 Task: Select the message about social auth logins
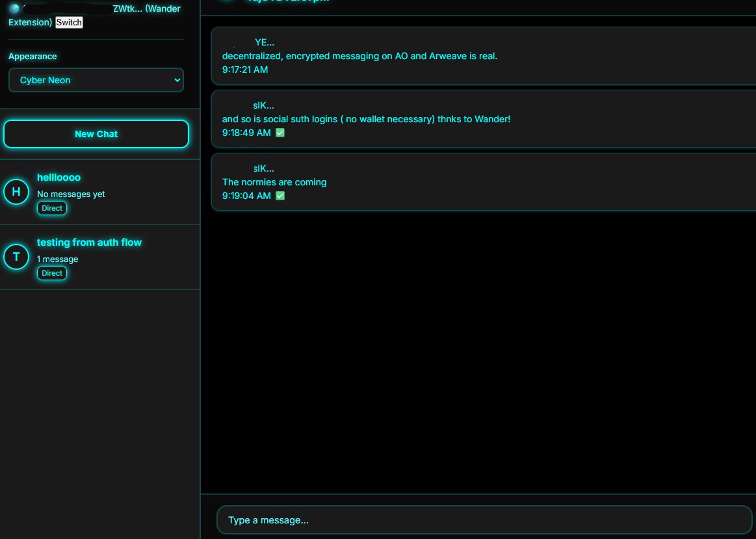[x=484, y=119]
